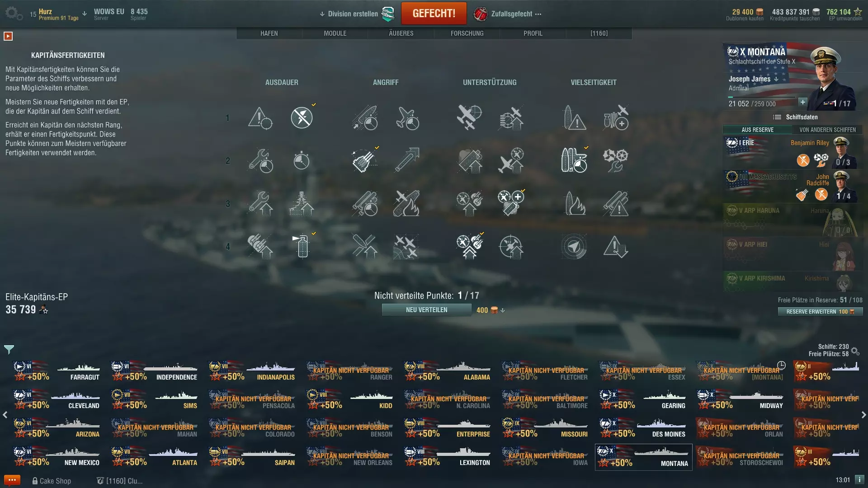Open the chat bubble icon
The image size is (868, 488).
click(12, 480)
